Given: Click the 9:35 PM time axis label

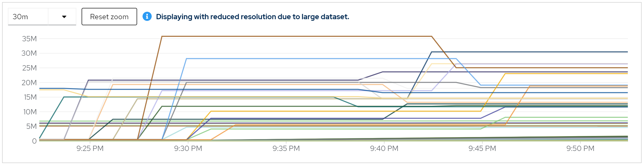Looking at the screenshot, I should click(x=286, y=149).
